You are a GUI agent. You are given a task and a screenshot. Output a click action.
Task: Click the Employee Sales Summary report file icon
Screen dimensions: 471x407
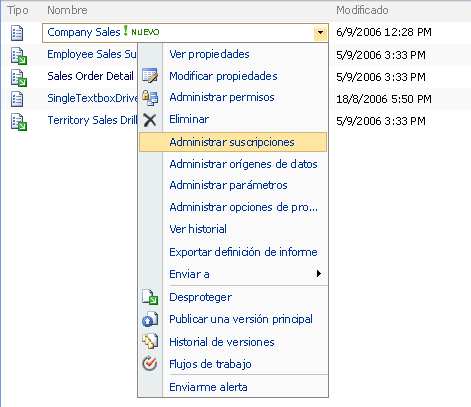pos(19,56)
